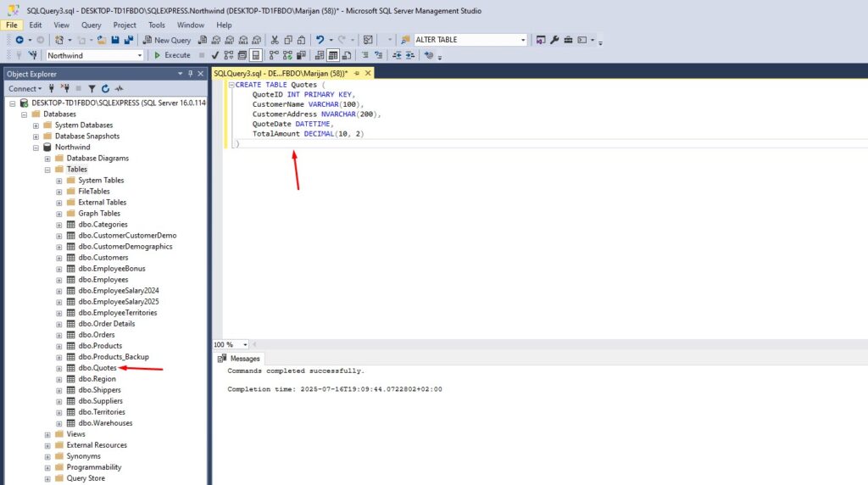Image resolution: width=868 pixels, height=485 pixels.
Task: Click the Find in Files icon
Action: click(405, 40)
